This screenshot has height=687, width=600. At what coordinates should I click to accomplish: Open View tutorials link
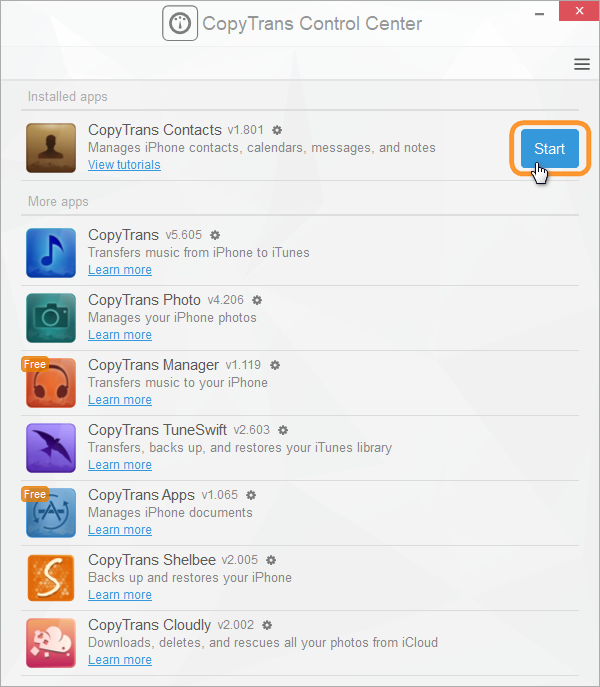[124, 165]
